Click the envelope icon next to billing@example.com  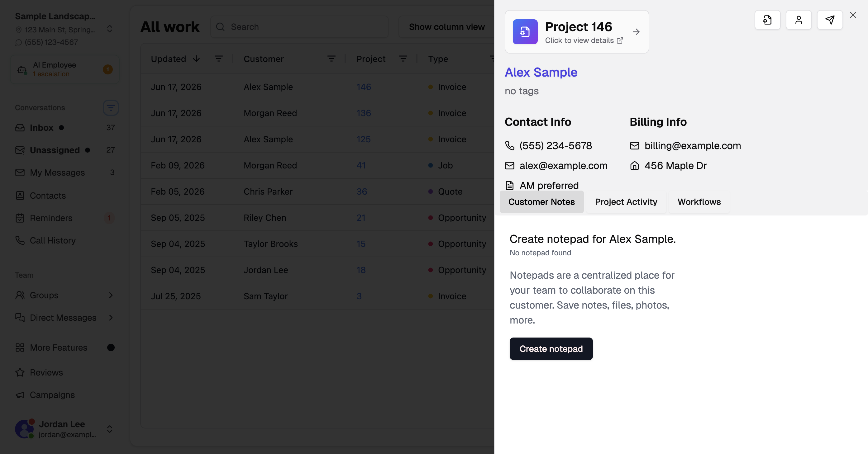coord(635,145)
